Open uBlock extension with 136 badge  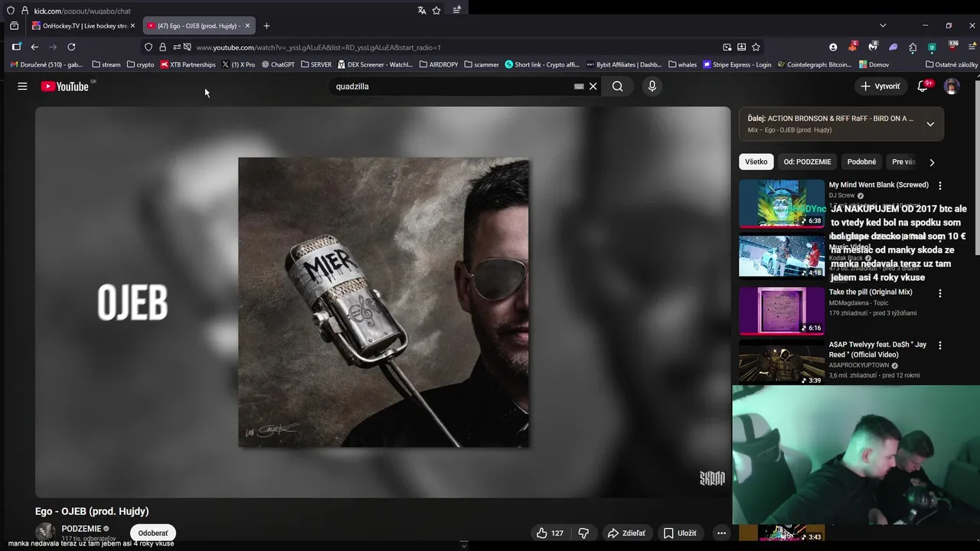click(x=952, y=47)
